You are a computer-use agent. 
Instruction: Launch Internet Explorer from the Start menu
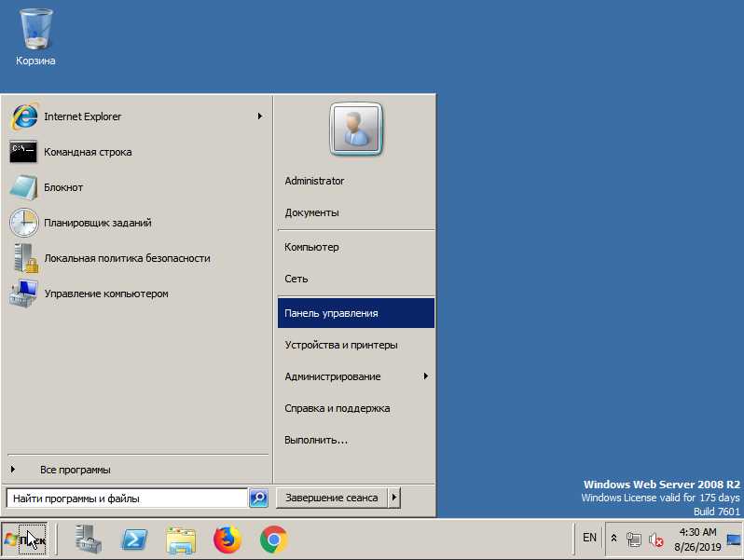(x=136, y=116)
